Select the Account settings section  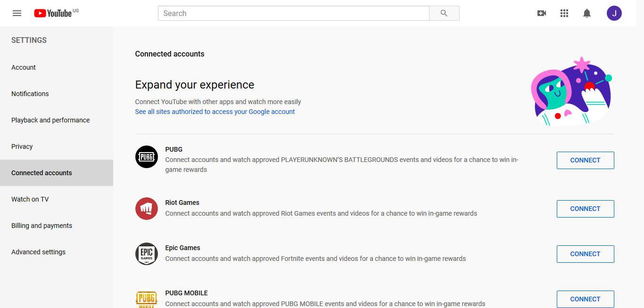(x=23, y=67)
